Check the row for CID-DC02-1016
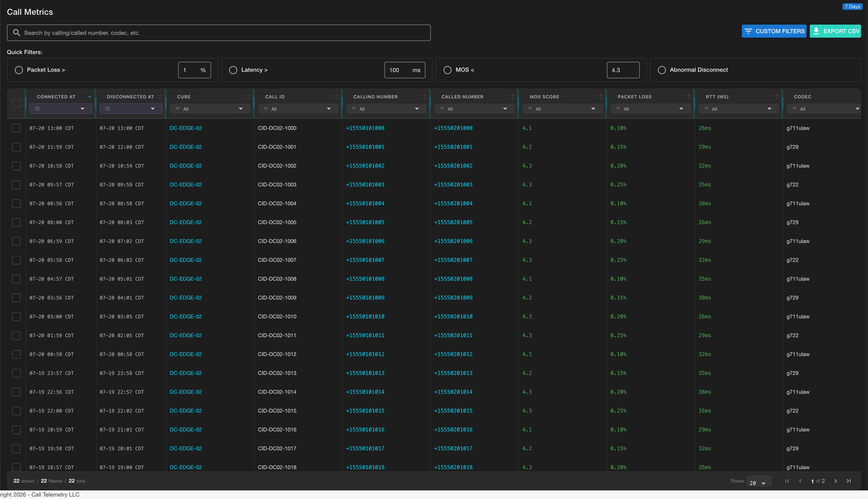 [16, 430]
